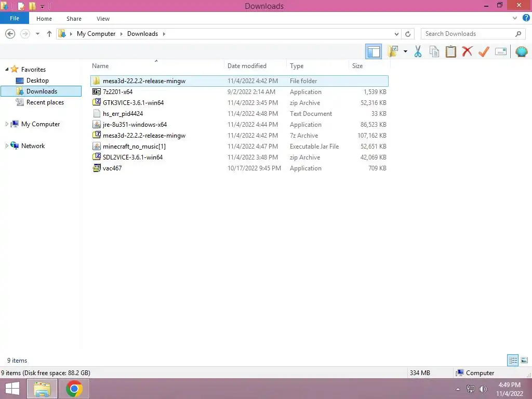Screen dimensions: 532x399
Task: Expand the chevron after My Computer in address bar
Action: coord(121,34)
